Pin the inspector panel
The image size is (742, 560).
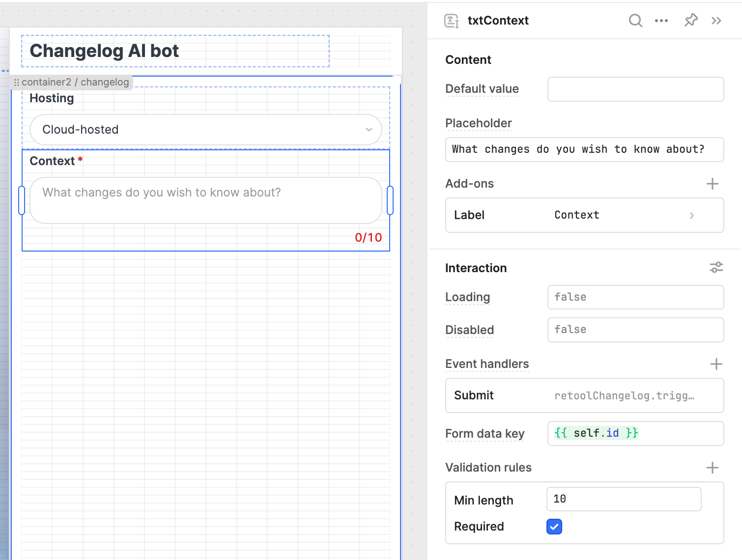pos(691,20)
